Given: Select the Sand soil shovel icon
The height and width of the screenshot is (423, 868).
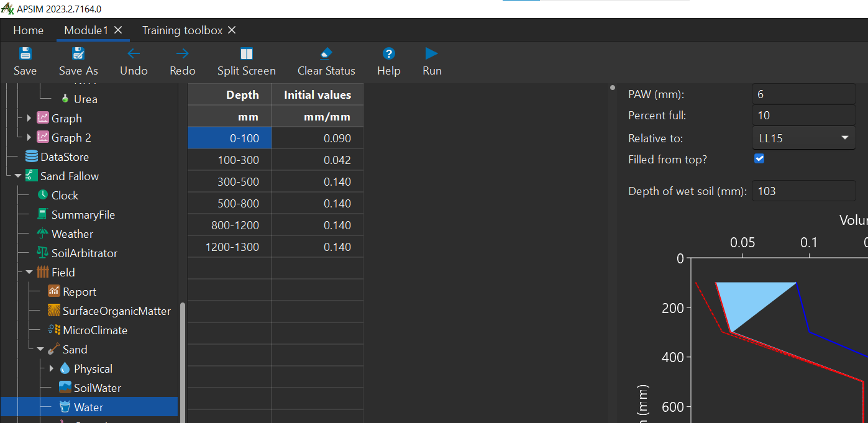Looking at the screenshot, I should [x=54, y=349].
